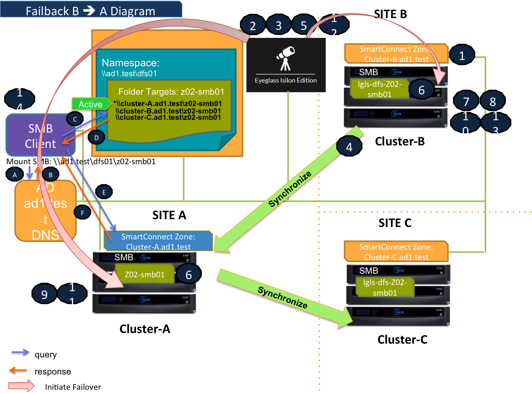
Task: Select the response orange arrow legend icon
Action: point(18,370)
